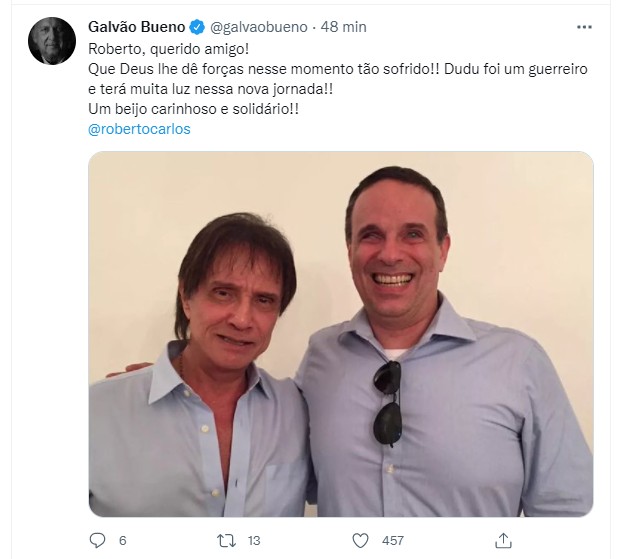Click the like count 457
Image resolution: width=629 pixels, height=559 pixels.
tap(393, 541)
